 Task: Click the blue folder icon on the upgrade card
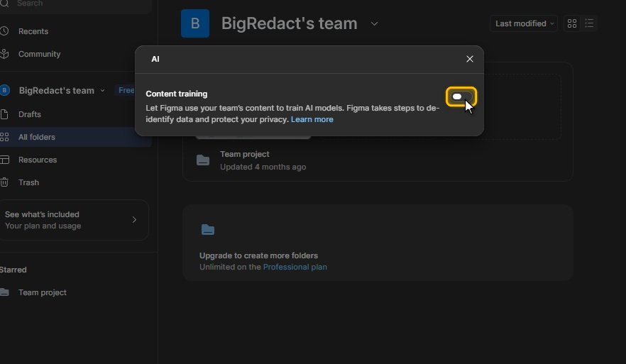tap(207, 229)
